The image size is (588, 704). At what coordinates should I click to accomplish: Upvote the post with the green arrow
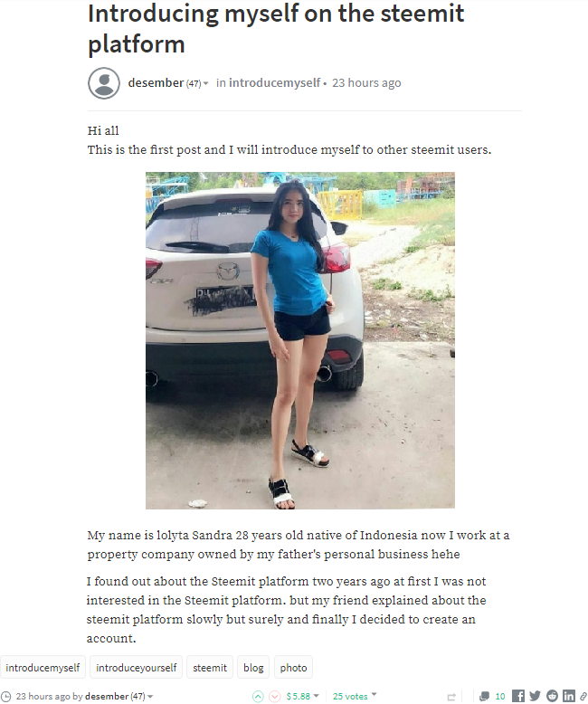tap(258, 696)
